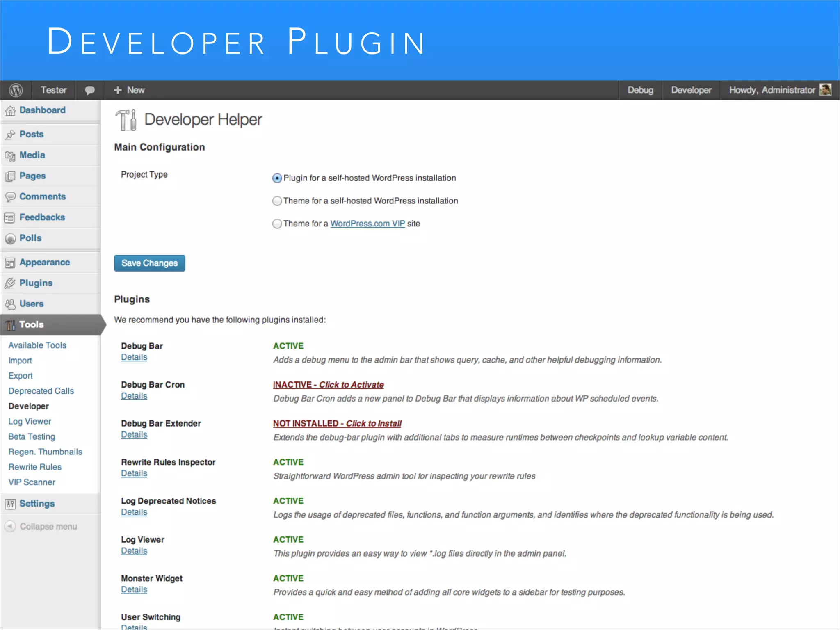Click the Dashboard house icon
The image size is (840, 630).
point(10,110)
